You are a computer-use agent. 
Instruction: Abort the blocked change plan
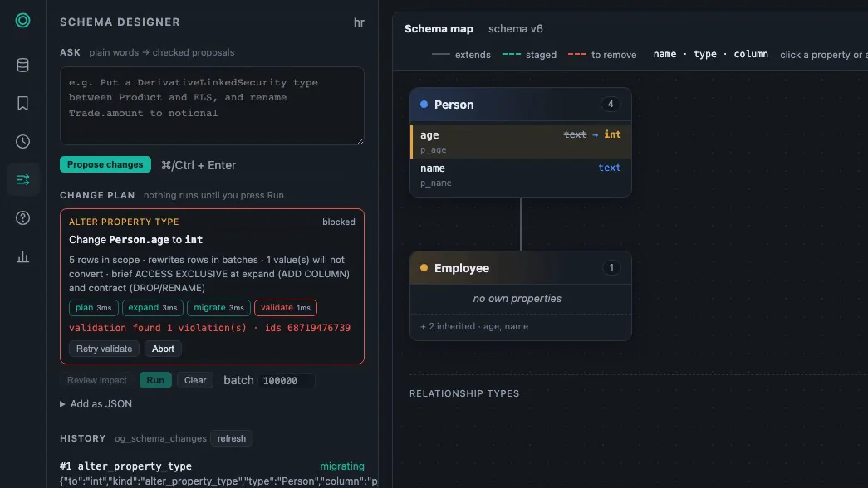coord(163,349)
